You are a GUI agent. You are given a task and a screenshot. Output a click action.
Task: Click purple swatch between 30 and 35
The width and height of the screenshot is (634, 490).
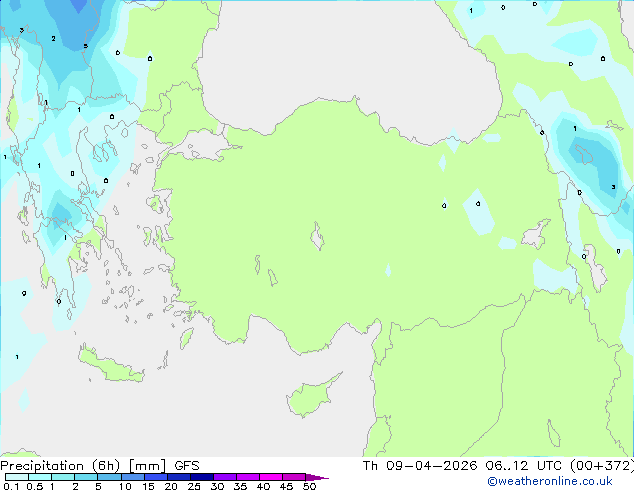click(225, 477)
